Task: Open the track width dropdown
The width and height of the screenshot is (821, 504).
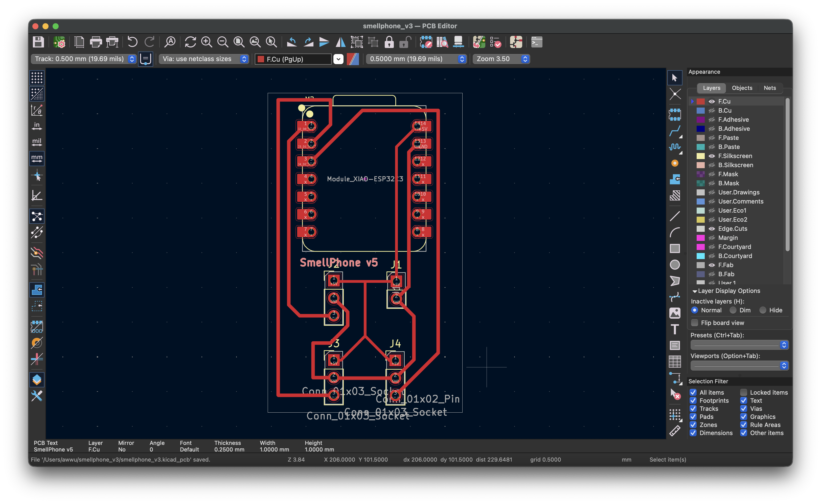Action: tap(131, 59)
